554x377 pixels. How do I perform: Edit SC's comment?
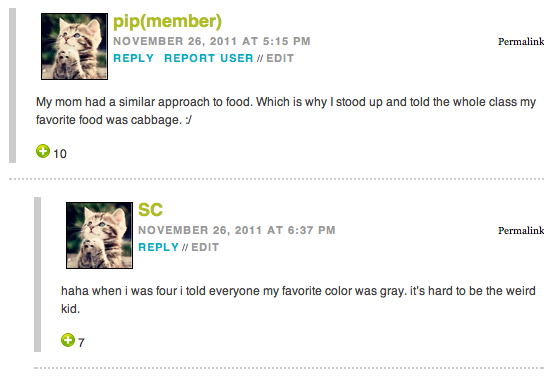[x=205, y=247]
